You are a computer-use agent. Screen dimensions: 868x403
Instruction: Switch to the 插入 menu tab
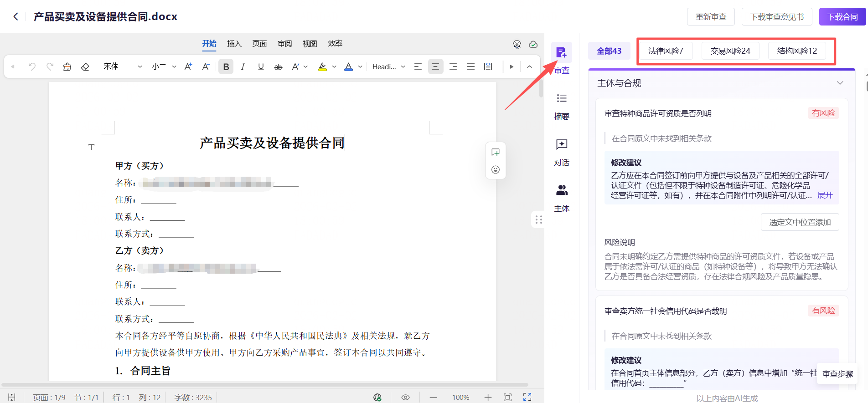tap(234, 44)
